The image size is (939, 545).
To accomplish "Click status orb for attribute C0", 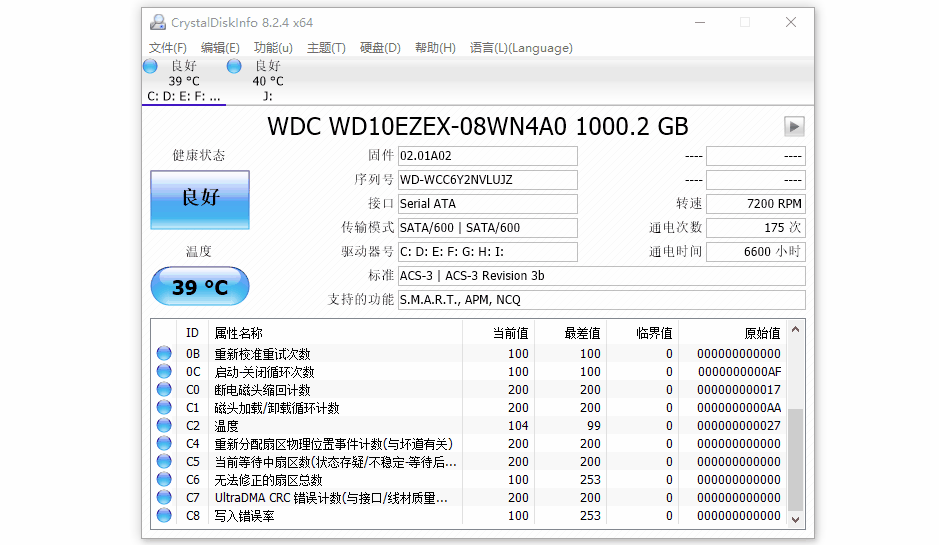I will (163, 389).
